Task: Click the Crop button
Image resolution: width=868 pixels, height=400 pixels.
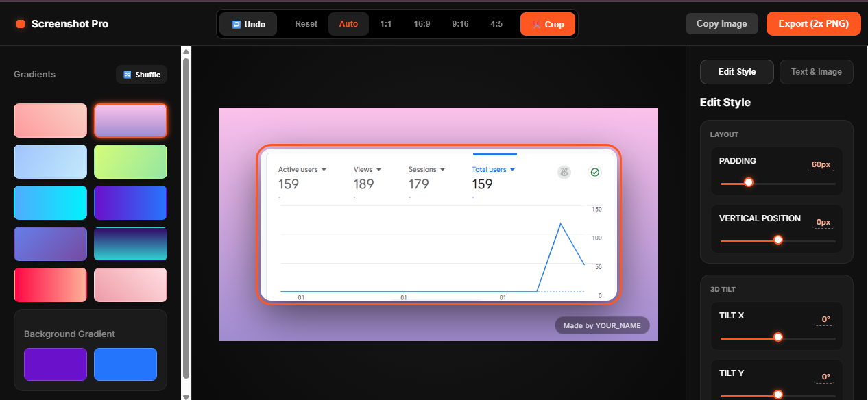Action: 548,24
